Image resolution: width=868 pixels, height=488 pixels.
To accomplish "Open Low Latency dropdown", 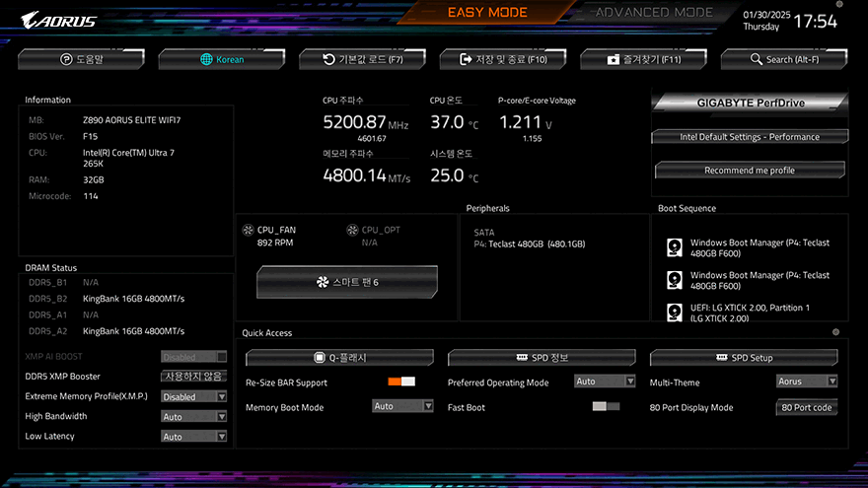I will [x=193, y=437].
